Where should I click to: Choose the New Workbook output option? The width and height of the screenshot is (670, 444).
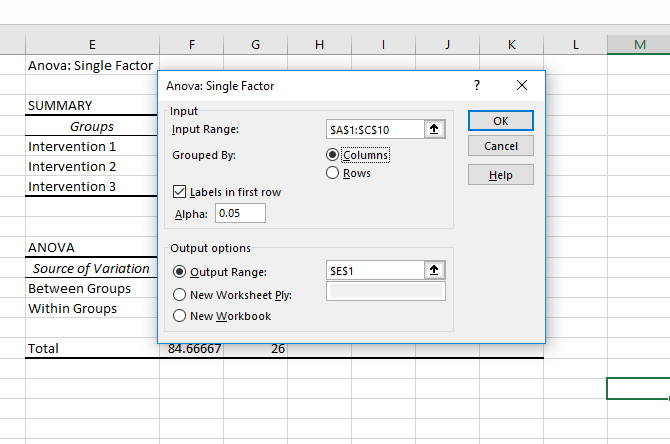coord(181,316)
